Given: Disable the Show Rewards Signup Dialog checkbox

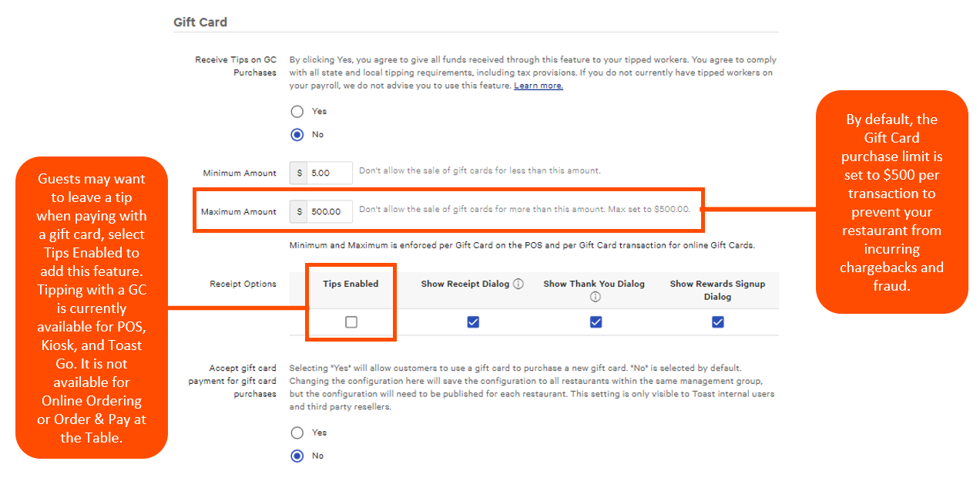Looking at the screenshot, I should point(718,322).
